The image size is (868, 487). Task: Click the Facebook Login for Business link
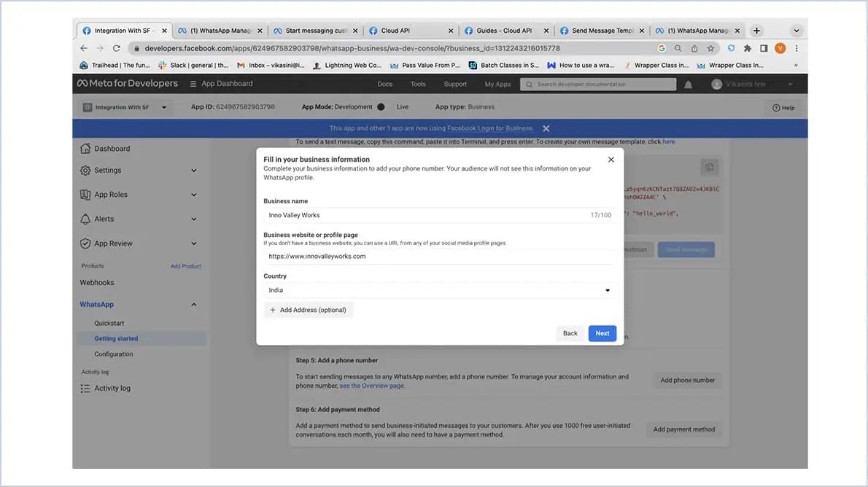tap(490, 128)
